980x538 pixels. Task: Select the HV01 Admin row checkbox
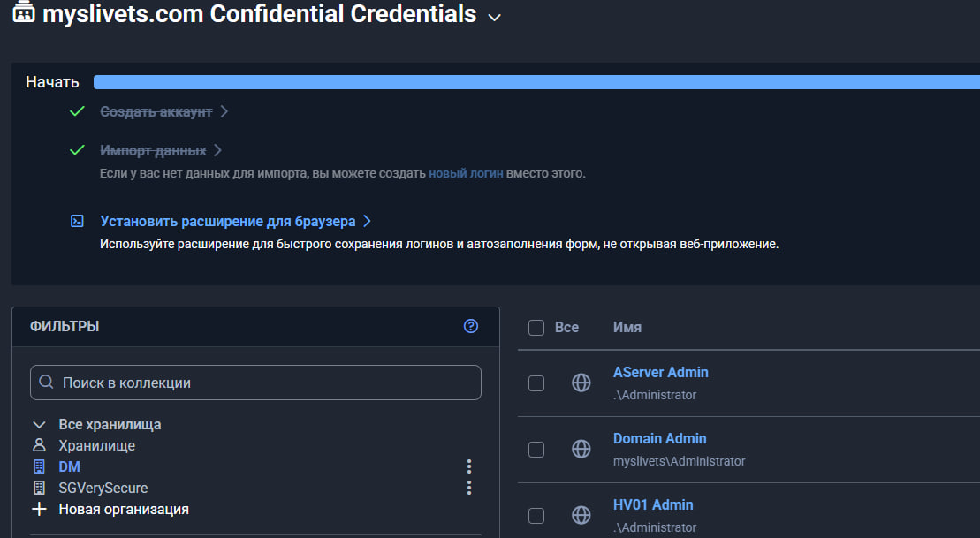pyautogui.click(x=536, y=515)
